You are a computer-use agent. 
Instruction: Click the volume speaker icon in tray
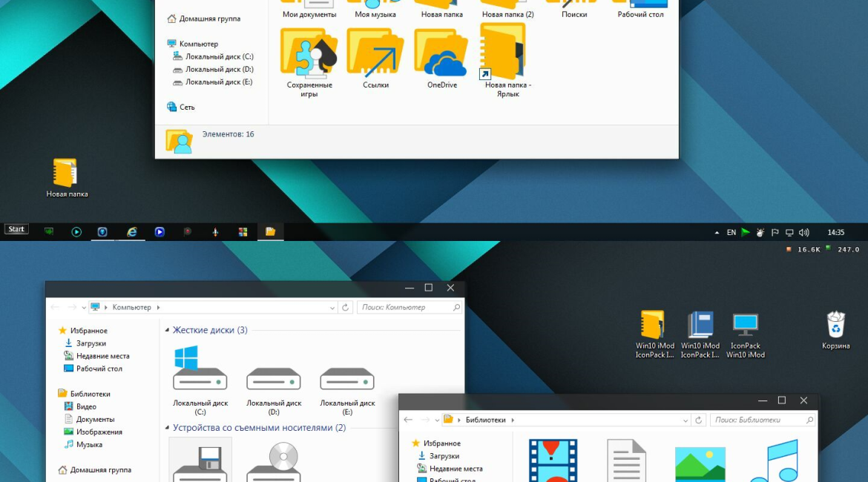(803, 232)
